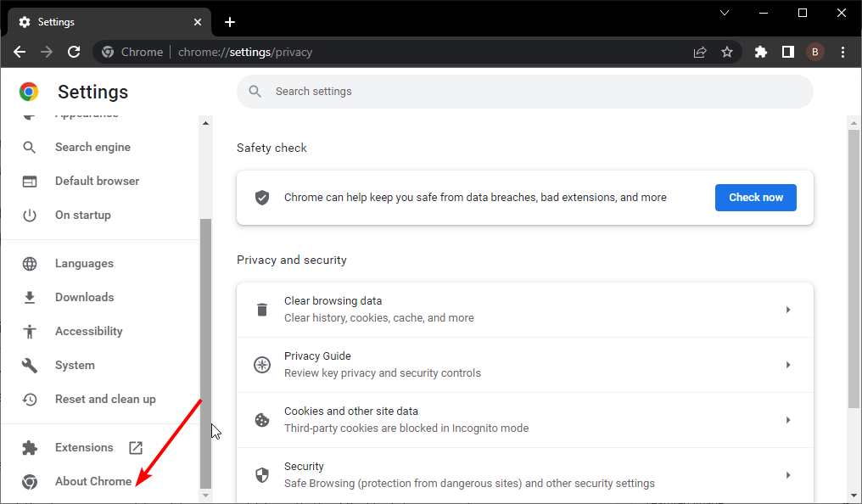Open Downloads settings

85,297
